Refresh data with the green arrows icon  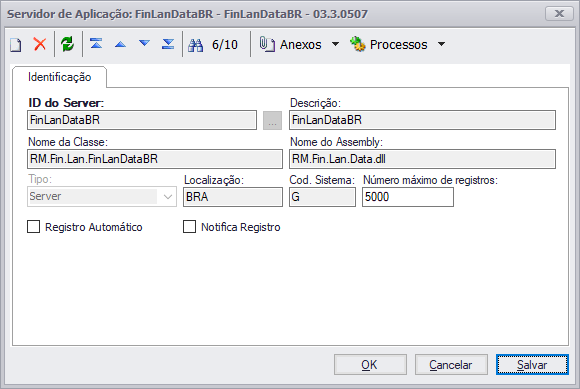point(68,44)
